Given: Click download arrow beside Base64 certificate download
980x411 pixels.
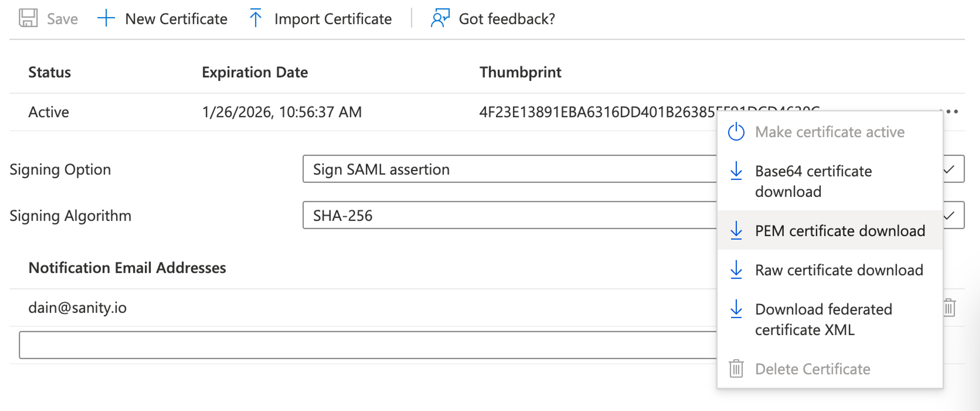Looking at the screenshot, I should point(736,171).
